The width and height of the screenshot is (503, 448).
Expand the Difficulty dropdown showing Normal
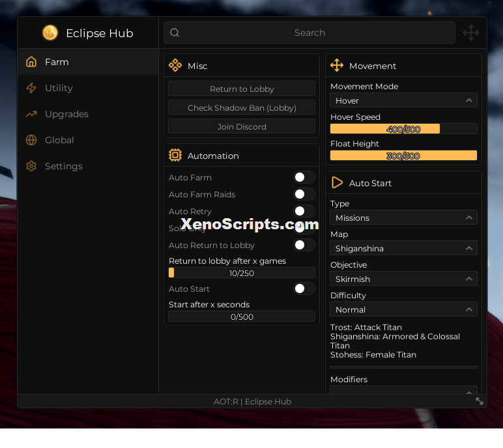(403, 309)
